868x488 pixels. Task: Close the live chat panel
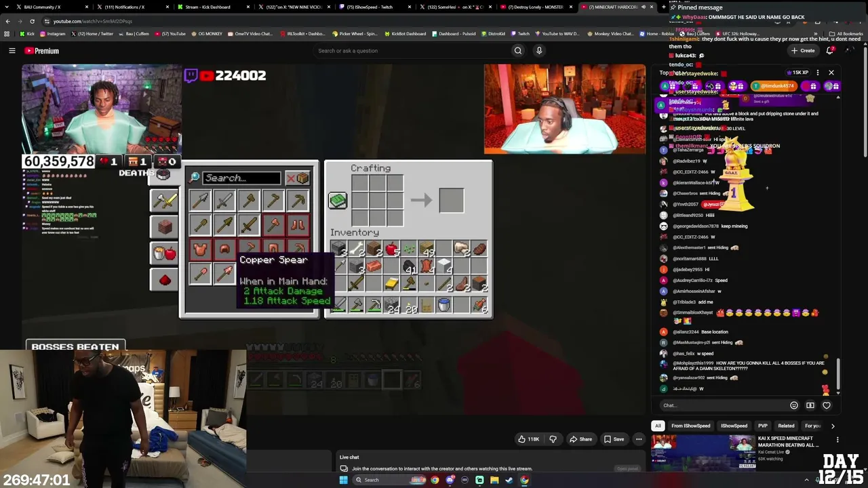831,73
